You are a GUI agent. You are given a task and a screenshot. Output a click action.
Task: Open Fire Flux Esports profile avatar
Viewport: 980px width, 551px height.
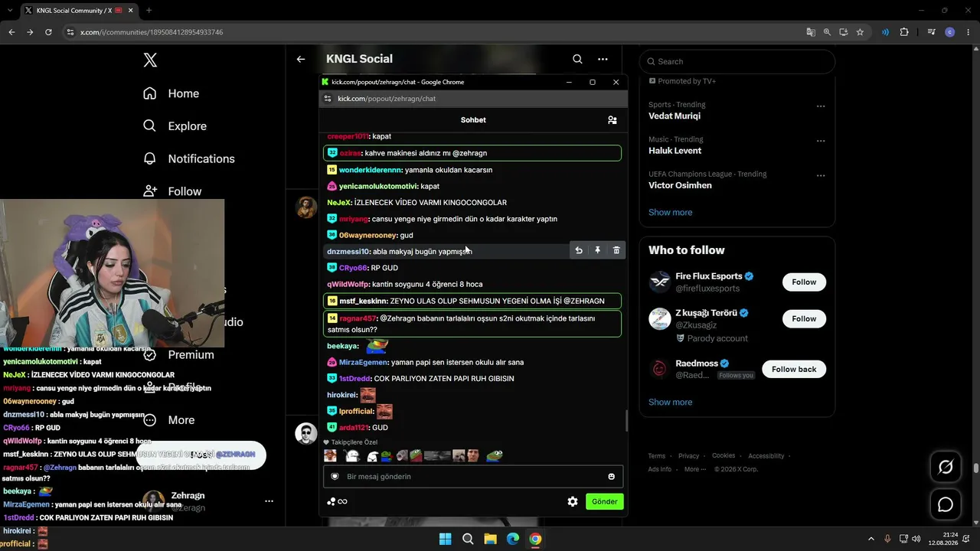(660, 282)
